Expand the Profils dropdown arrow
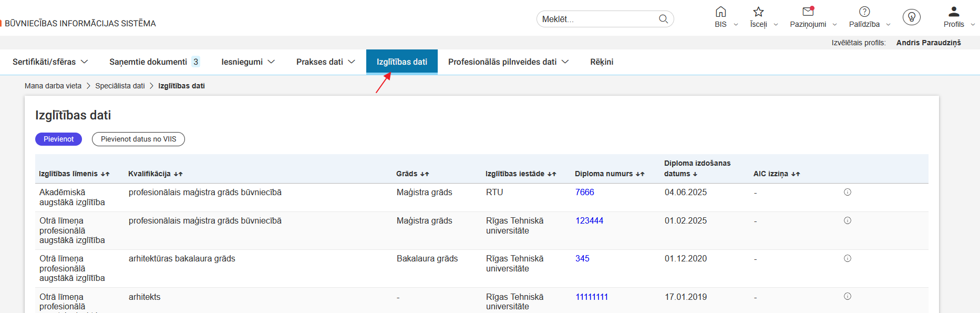 point(973,25)
